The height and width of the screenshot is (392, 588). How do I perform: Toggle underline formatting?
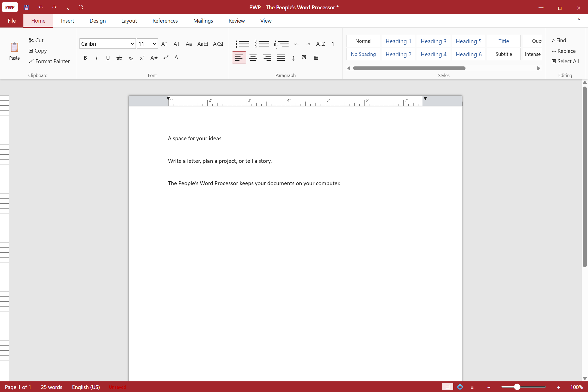[108, 58]
